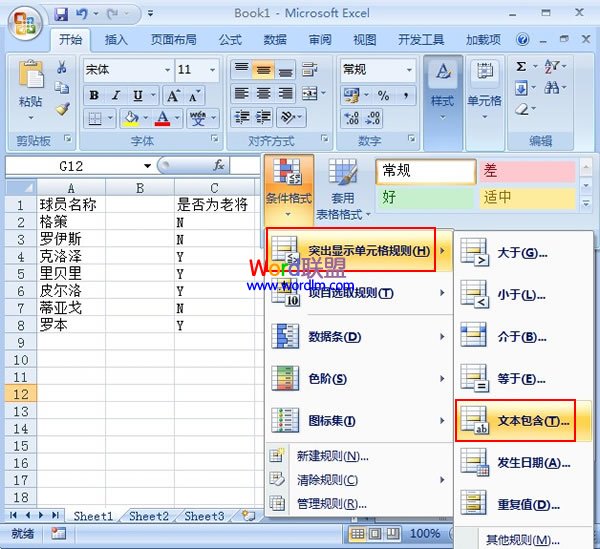Click the Name Box showing G12
The height and width of the screenshot is (549, 600).
[x=72, y=166]
